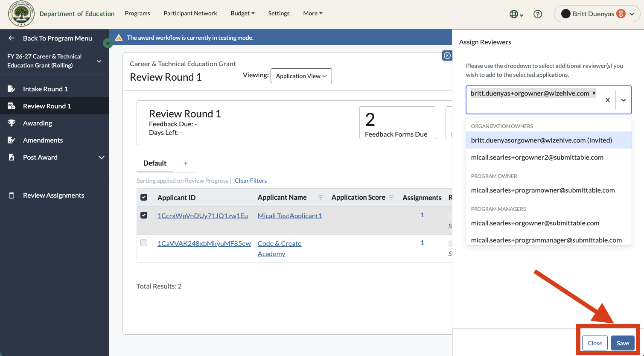Click the Awarding trophy icon
The width and height of the screenshot is (644, 356).
[12, 123]
